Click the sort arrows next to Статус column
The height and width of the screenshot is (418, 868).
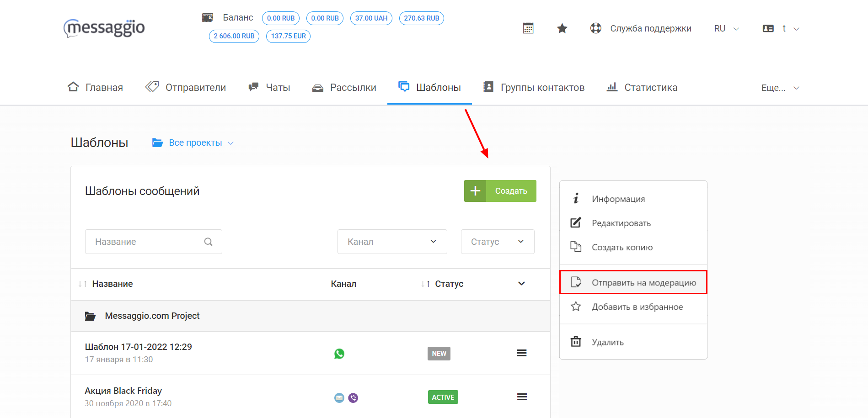(x=425, y=284)
